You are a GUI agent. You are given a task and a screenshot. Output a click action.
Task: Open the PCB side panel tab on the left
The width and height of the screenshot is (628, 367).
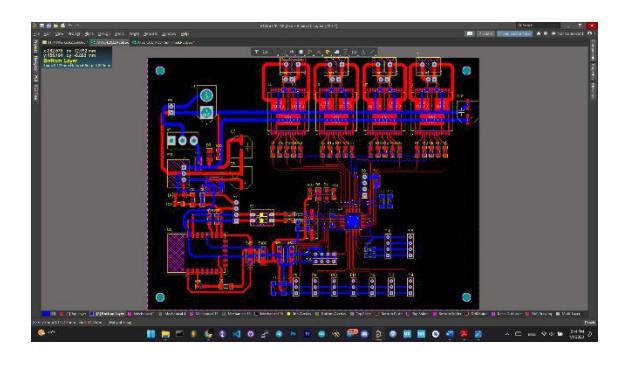tap(36, 78)
